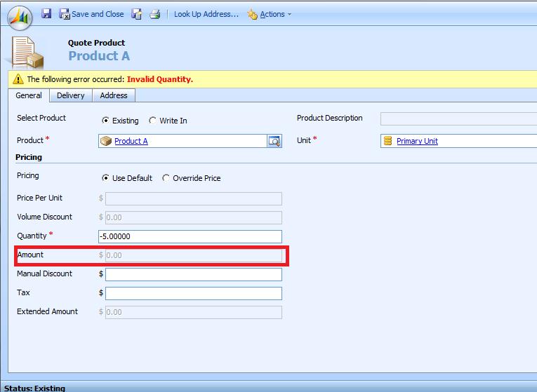Switch to the Delivery tab
Viewport: 537px width, 392px height.
click(x=70, y=95)
